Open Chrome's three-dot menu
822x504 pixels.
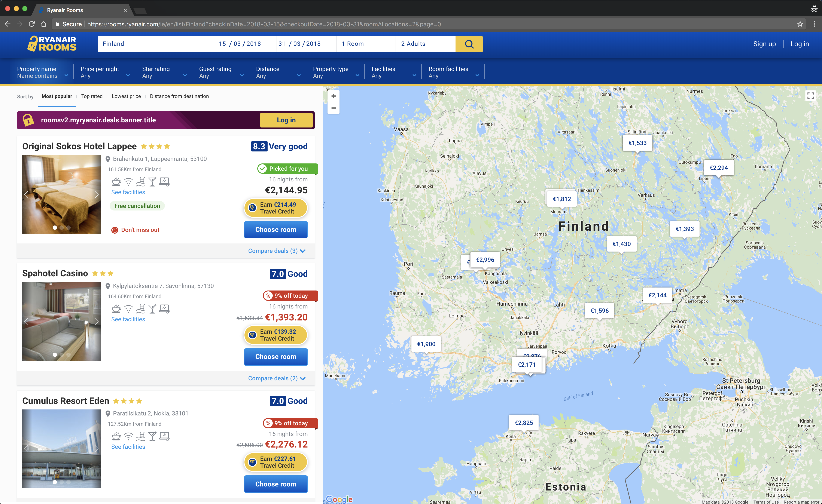click(x=814, y=24)
